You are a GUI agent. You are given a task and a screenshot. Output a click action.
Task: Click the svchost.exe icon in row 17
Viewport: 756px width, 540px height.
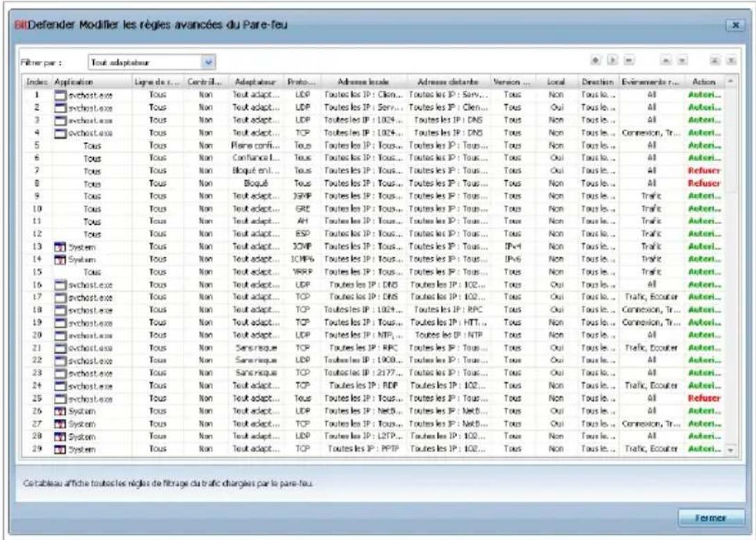[61, 298]
